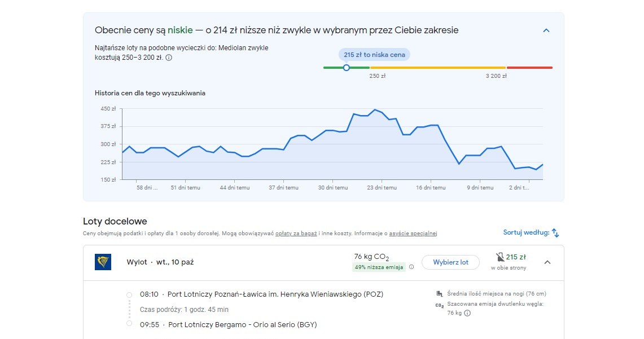Click the '49% niższa emisja' green badge
Viewport: 644px width, 339px height.
pyautogui.click(x=379, y=267)
